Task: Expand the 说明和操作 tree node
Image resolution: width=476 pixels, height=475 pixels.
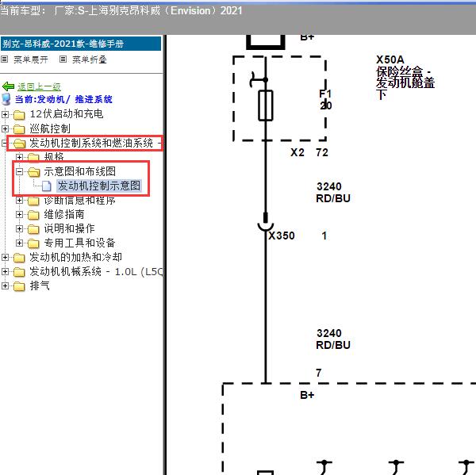Action: click(19, 229)
